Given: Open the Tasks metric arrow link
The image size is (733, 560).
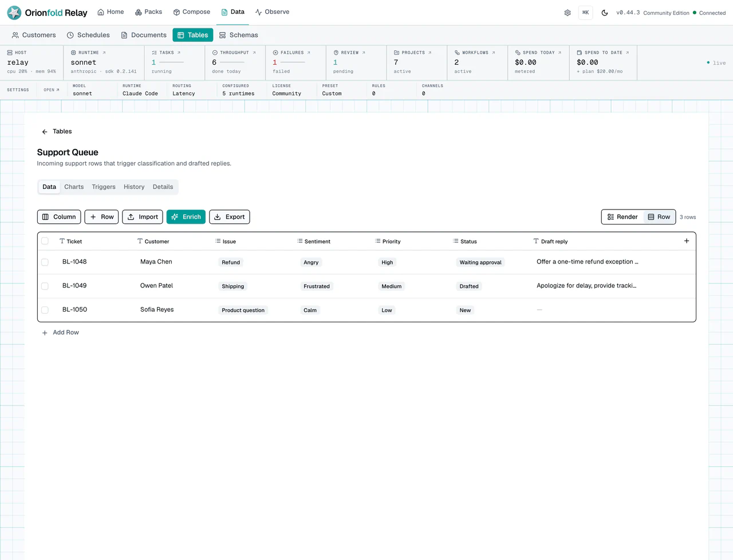Looking at the screenshot, I should click(x=179, y=53).
